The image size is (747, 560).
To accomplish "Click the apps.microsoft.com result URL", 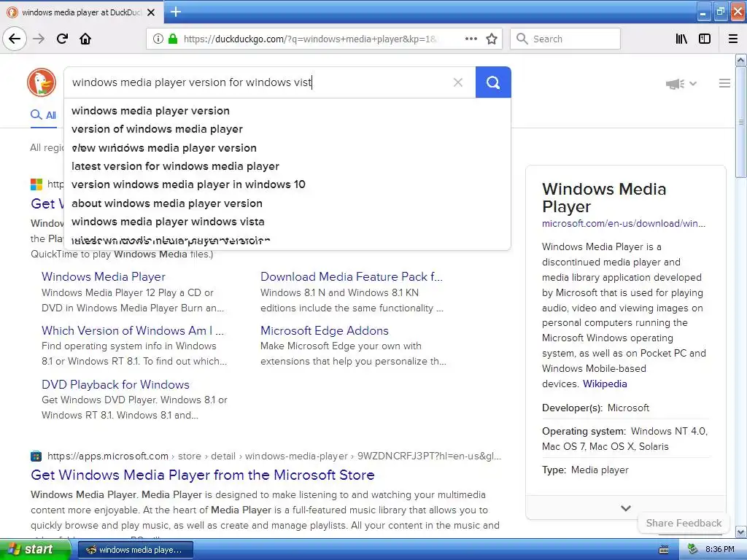I will (274, 456).
